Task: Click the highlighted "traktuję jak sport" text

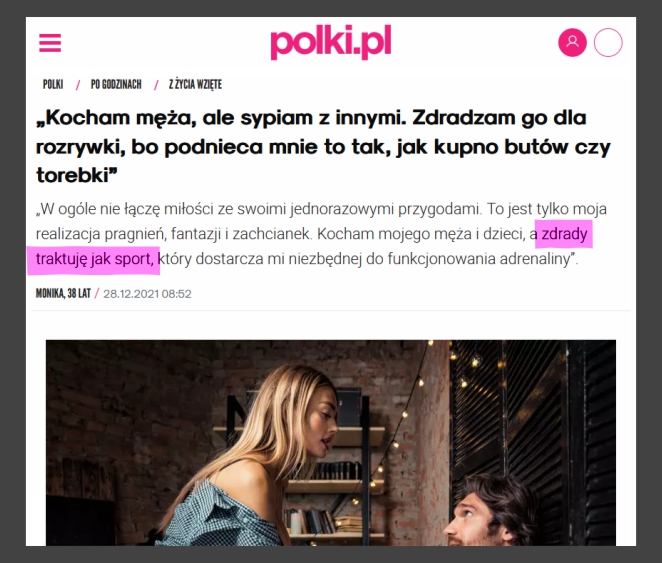Action: tap(94, 259)
